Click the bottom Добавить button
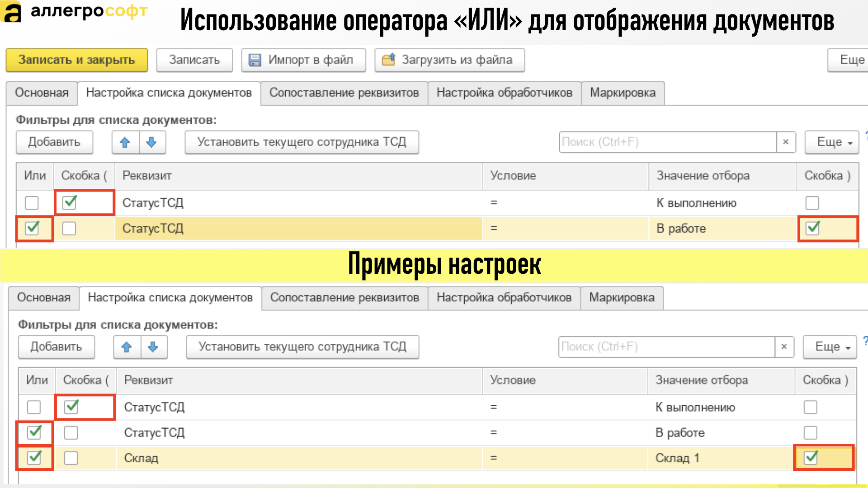This screenshot has height=488, width=868. [x=56, y=347]
